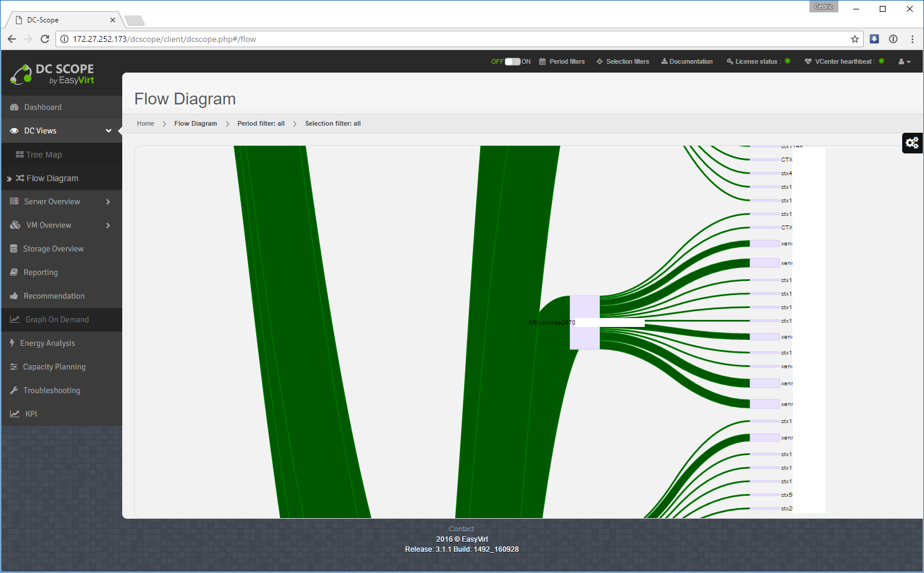
Task: Bookmark this page with the star icon
Action: pyautogui.click(x=854, y=39)
